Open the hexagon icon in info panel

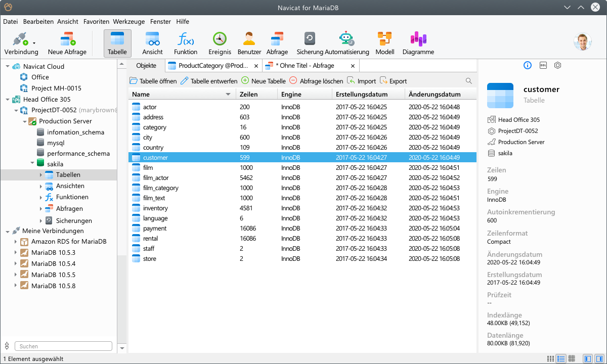click(557, 65)
